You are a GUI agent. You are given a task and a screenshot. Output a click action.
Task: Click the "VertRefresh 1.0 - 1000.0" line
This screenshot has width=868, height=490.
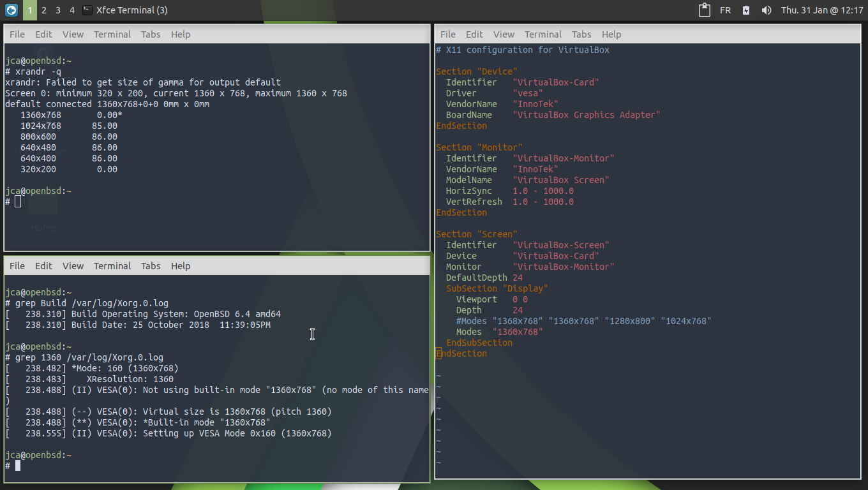tap(510, 202)
